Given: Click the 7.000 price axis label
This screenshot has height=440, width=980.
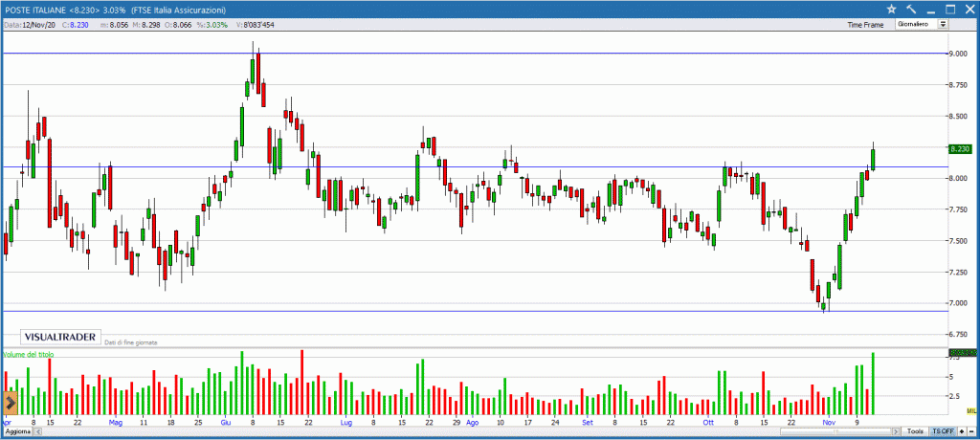Looking at the screenshot, I should click(959, 303).
